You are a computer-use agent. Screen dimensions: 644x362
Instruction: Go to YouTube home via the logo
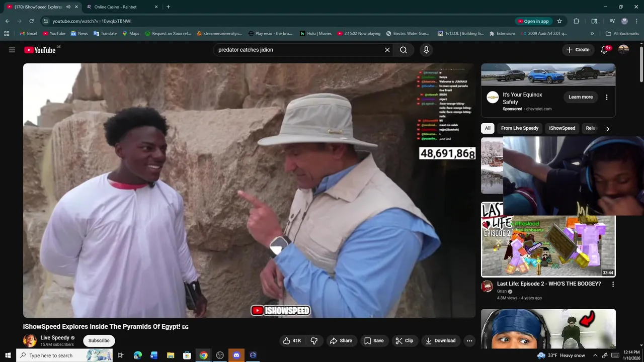click(x=40, y=50)
